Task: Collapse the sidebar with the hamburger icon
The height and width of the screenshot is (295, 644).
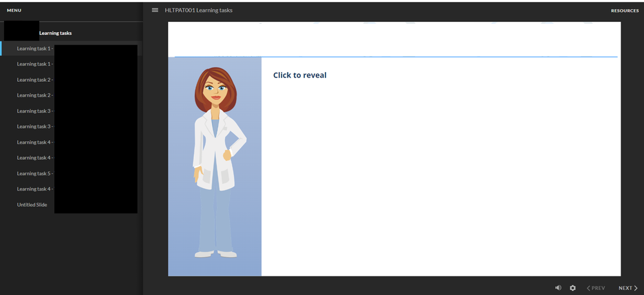Action: [x=155, y=10]
